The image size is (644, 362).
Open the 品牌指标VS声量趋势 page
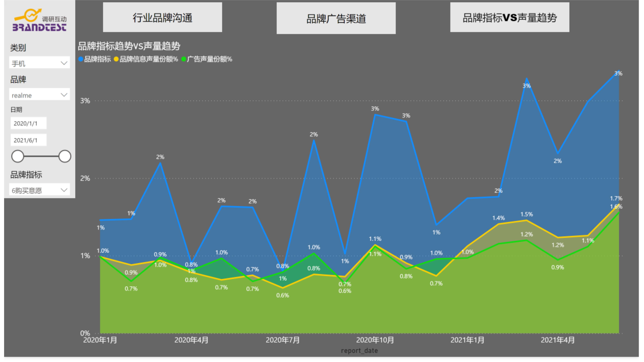click(509, 17)
